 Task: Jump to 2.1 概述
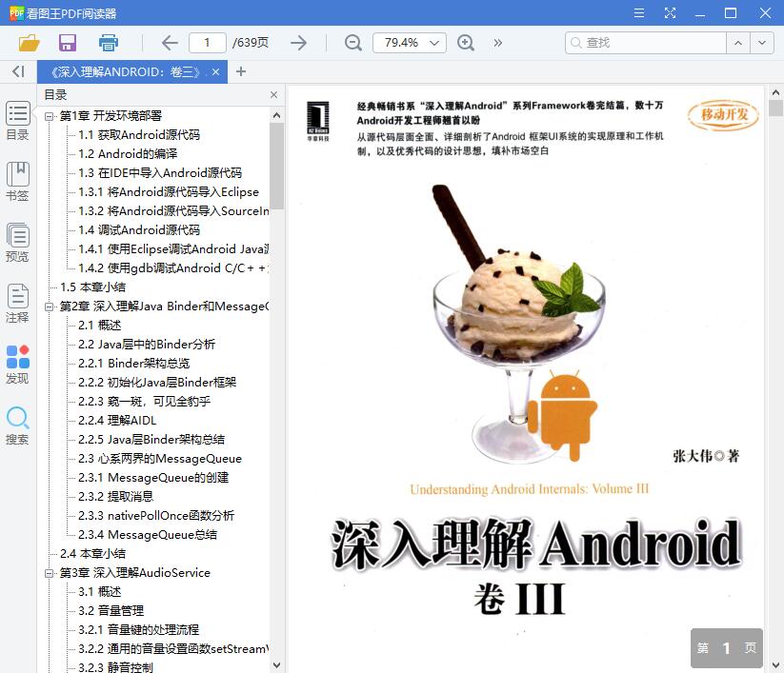point(99,325)
